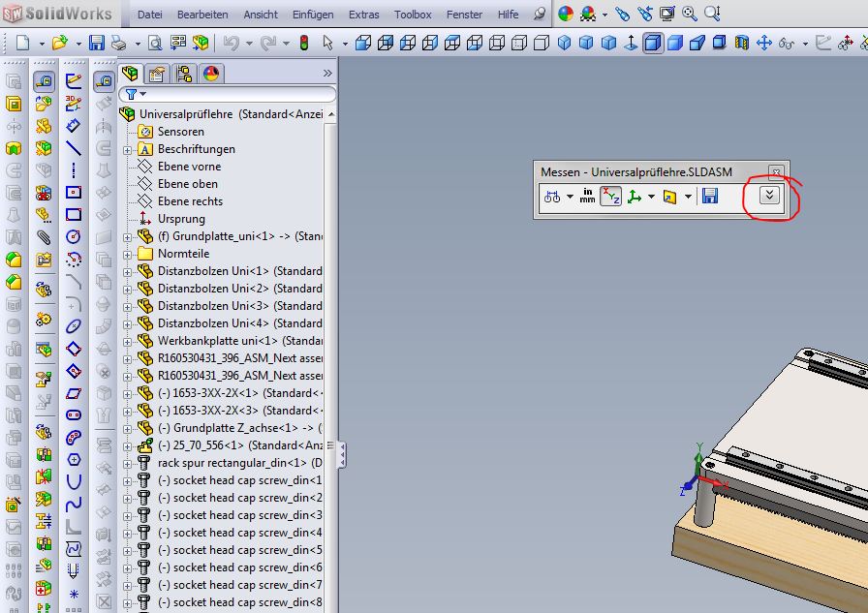Click the paper clip Mate icon
868x613 pixels.
point(44,237)
